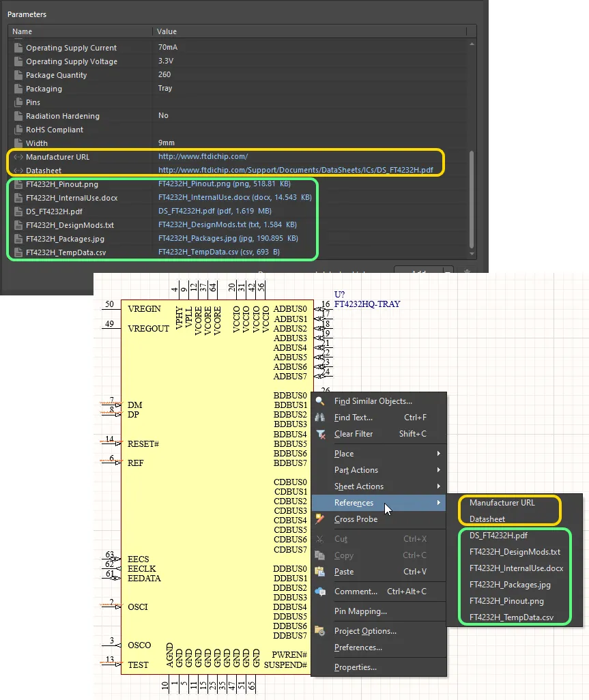This screenshot has width=589, height=700.
Task: Click the Clear Filter funnel icon
Action: [x=320, y=434]
